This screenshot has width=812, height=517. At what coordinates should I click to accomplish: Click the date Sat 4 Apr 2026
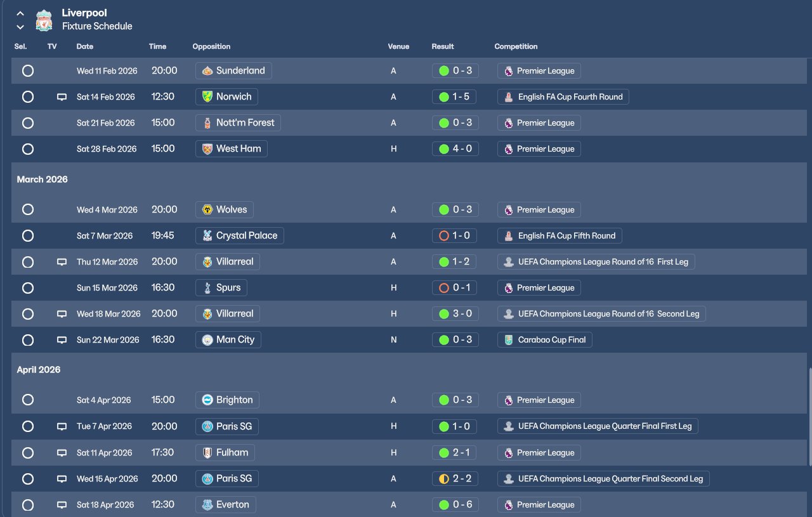(x=104, y=400)
